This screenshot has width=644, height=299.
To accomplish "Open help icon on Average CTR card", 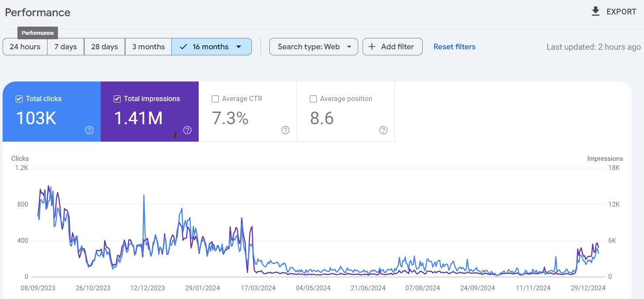I will point(285,130).
